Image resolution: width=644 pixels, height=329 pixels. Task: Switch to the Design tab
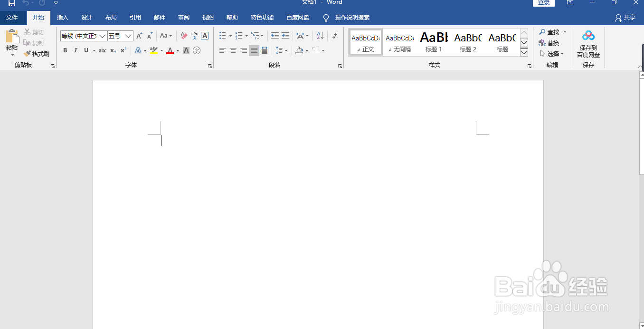click(87, 18)
